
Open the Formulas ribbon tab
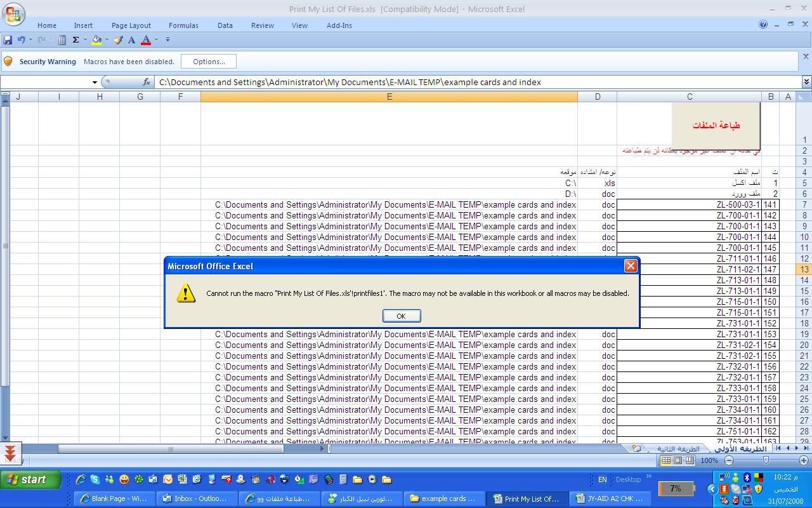coord(183,25)
